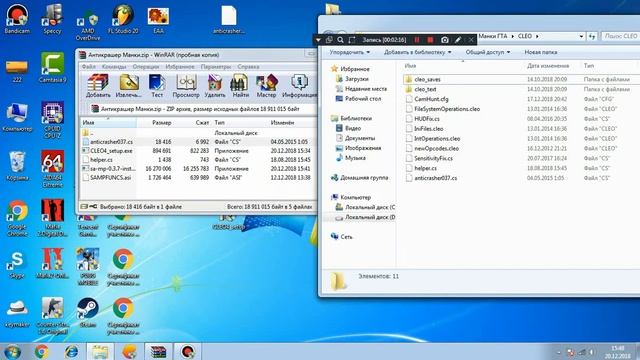Switch to Bandicam in the taskbar
640x360 pixels.
click(x=187, y=351)
